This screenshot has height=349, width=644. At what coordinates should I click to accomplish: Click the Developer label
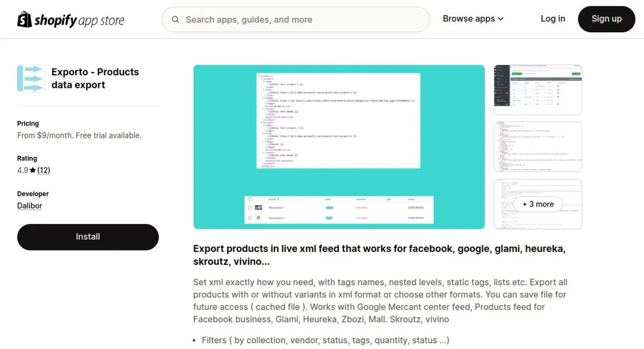33,194
